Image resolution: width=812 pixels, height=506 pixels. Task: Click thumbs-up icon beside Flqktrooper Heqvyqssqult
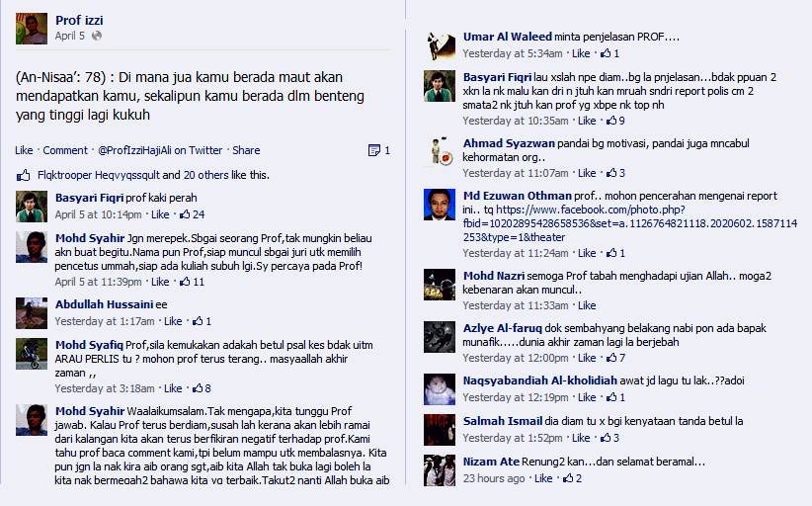click(24, 175)
